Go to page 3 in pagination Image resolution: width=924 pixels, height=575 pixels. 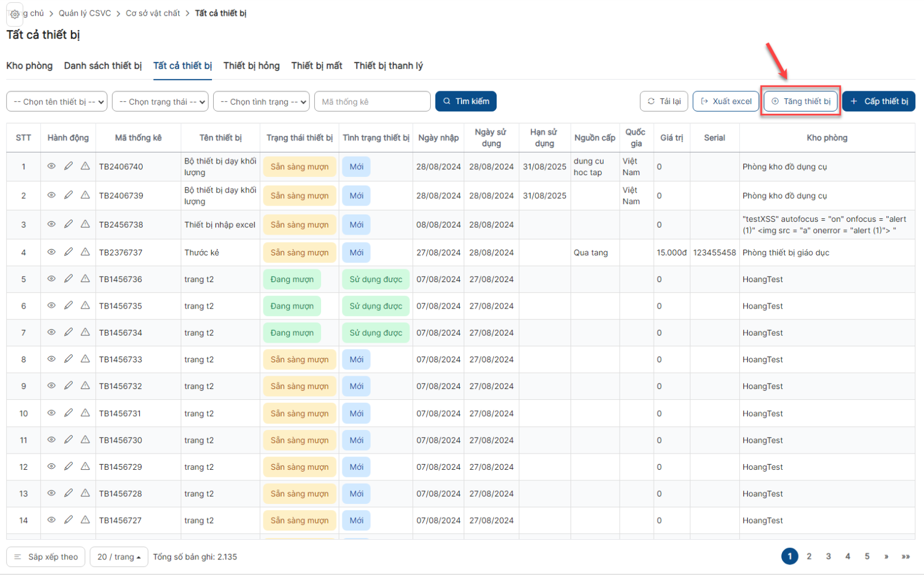(828, 557)
